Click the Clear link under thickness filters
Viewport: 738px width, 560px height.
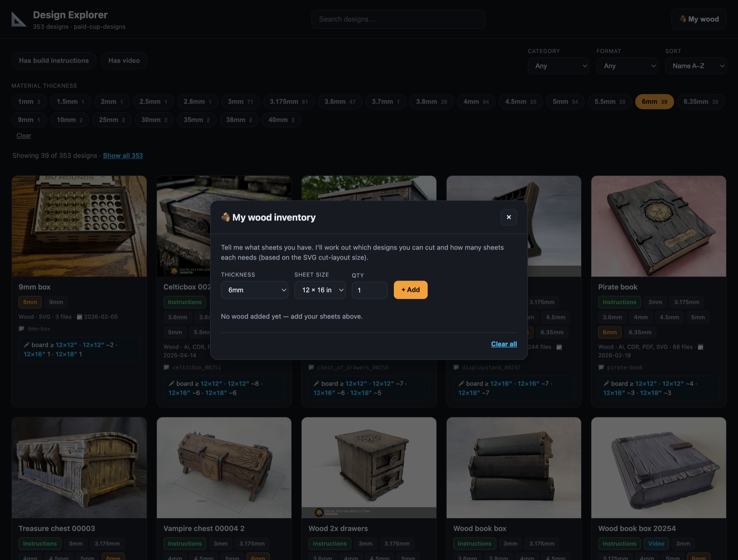24,136
